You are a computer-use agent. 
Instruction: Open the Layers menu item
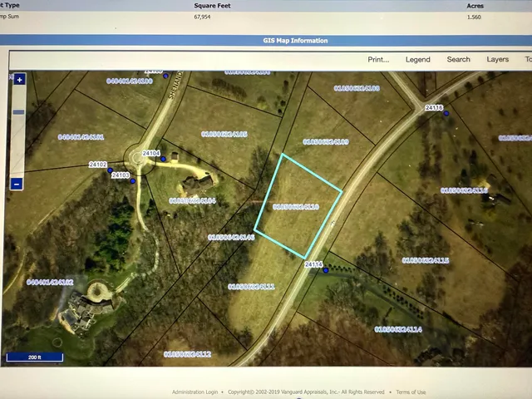(x=497, y=60)
